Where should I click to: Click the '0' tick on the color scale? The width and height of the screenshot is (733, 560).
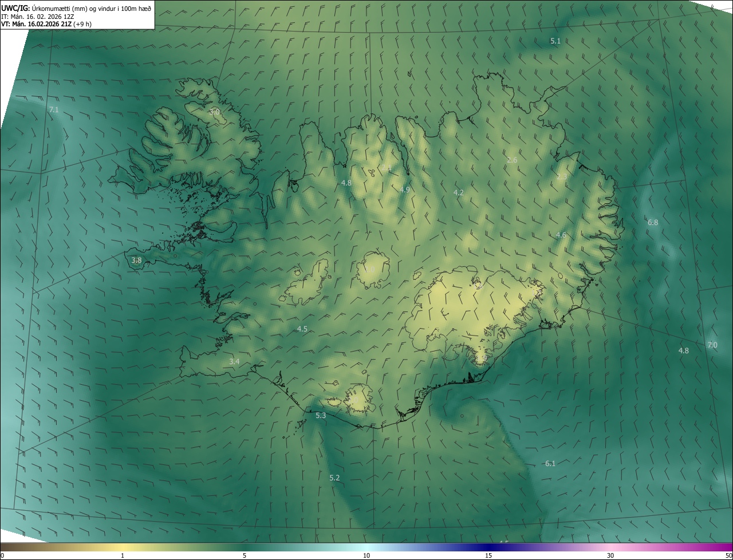[2, 555]
